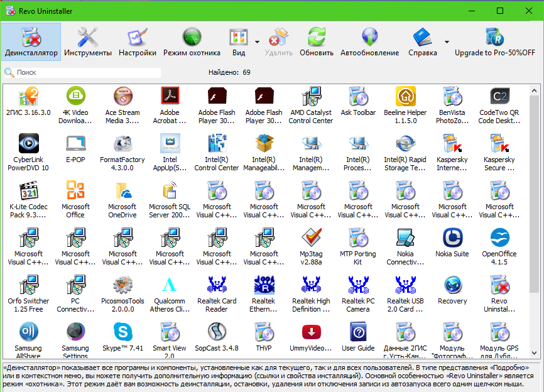This screenshot has width=544, height=392.
Task: Select the Nokia Suite icon
Action: tap(452, 237)
